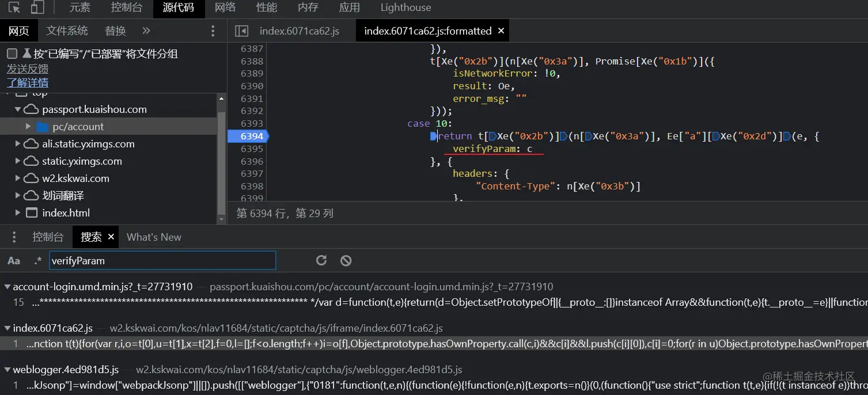Switch to the 性能 tab
The image size is (868, 395).
267,7
